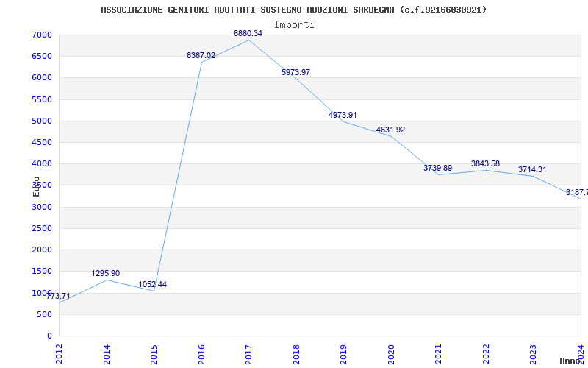The height and width of the screenshot is (368, 588).
Task: Click the chart title with c.f.92166030921
Action: point(293,10)
